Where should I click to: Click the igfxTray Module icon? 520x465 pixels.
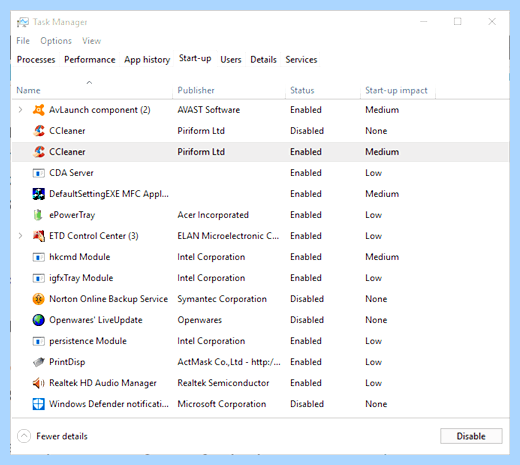(39, 278)
